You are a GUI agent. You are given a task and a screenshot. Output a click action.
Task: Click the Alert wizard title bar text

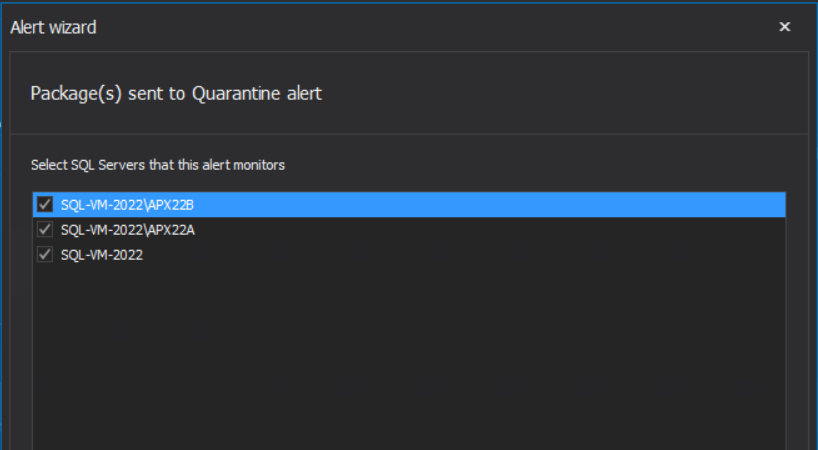tap(53, 27)
